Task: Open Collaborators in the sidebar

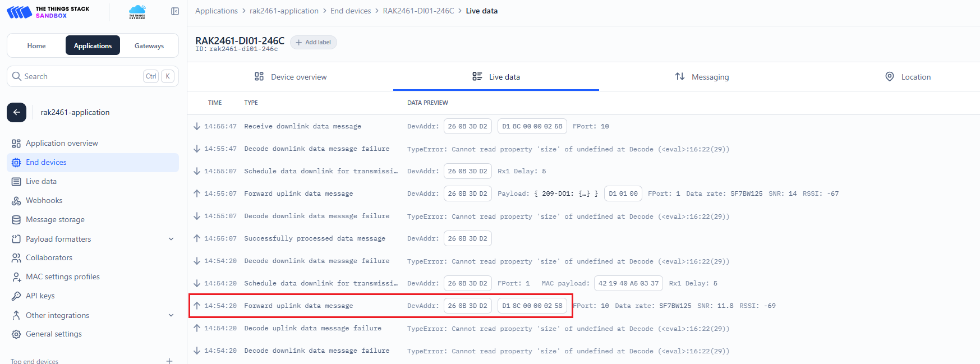Action: (x=49, y=257)
